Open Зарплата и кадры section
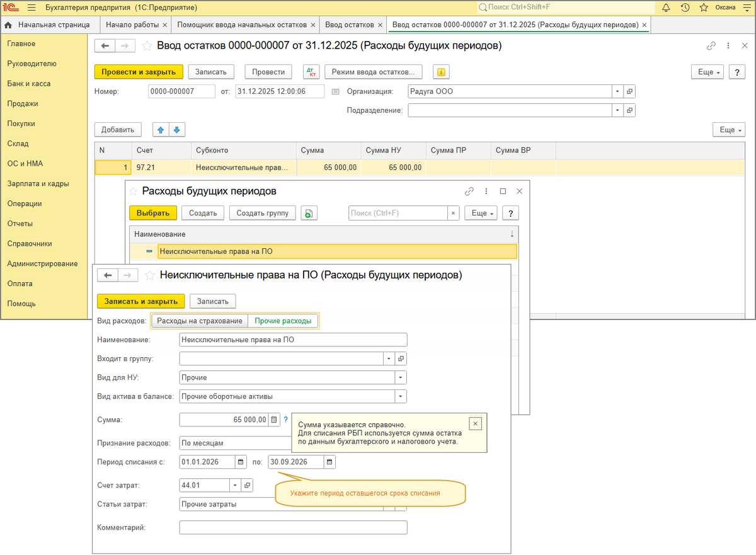The width and height of the screenshot is (756, 555). pos(38,184)
